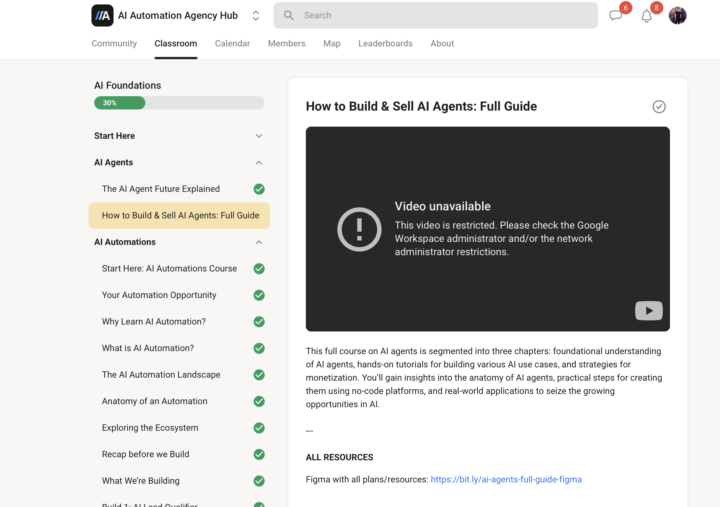
Task: Open Anatomy of an Automation lesson
Action: (155, 401)
